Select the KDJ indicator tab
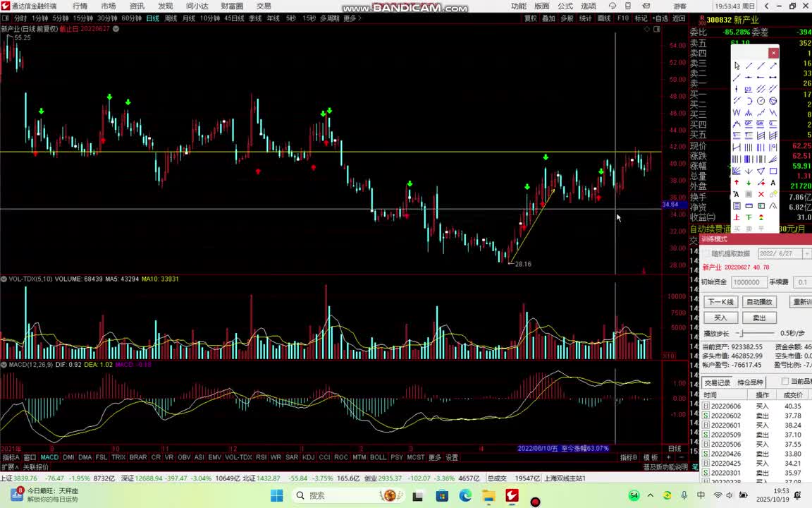The height and width of the screenshot is (508, 812). [x=308, y=458]
